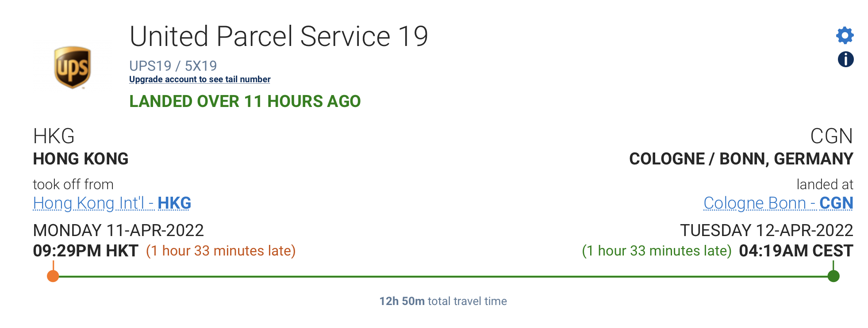The height and width of the screenshot is (328, 868).
Task: Click Upgrade account to see tail number
Action: 200,80
